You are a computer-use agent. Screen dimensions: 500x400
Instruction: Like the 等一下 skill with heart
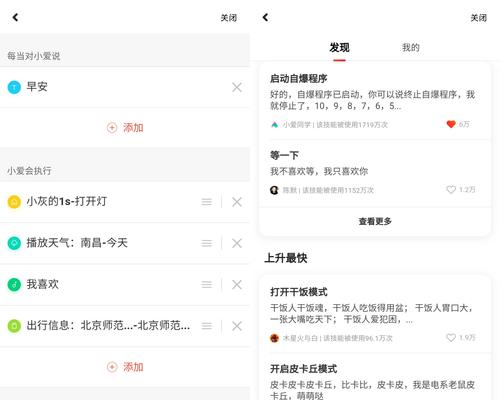[451, 190]
